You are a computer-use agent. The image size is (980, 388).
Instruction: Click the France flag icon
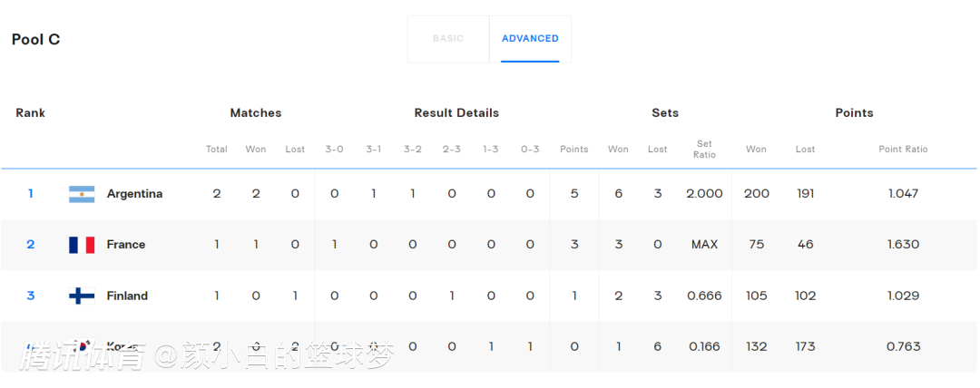(x=82, y=245)
